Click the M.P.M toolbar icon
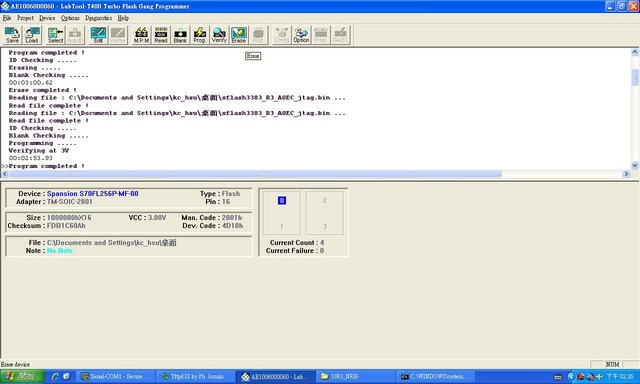This screenshot has width=640, height=384. (x=141, y=35)
